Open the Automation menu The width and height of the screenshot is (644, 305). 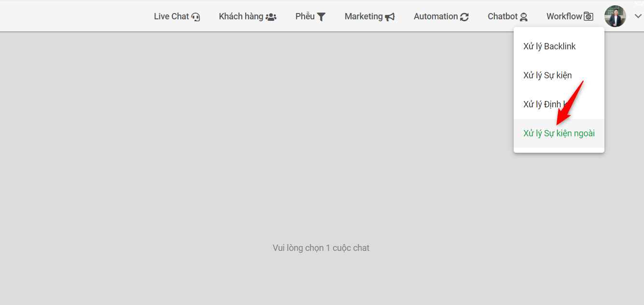(441, 16)
